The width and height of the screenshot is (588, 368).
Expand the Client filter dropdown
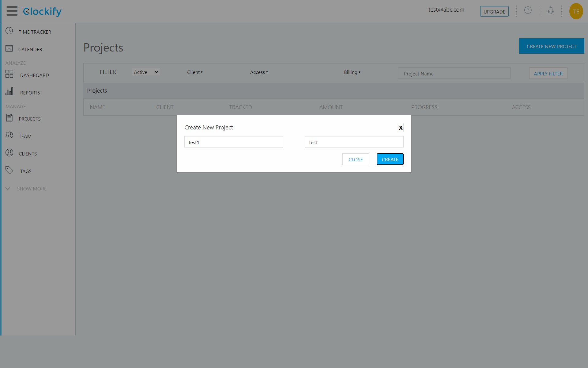[195, 72]
